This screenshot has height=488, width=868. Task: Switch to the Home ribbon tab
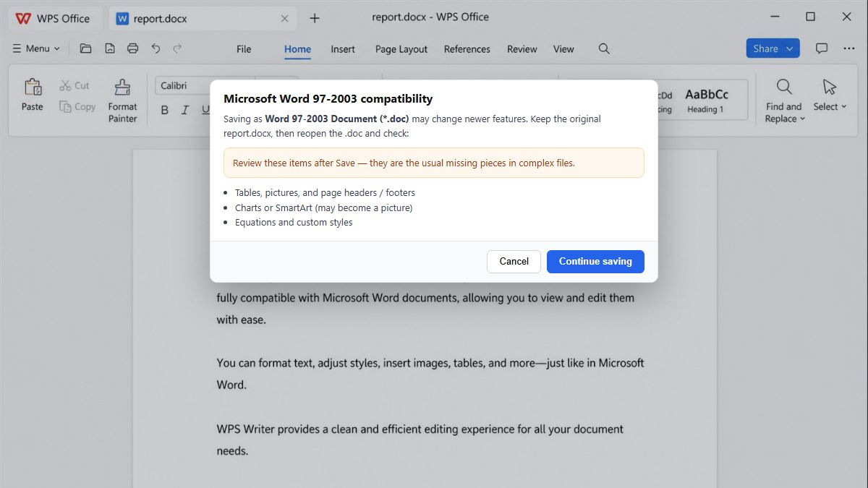point(297,49)
